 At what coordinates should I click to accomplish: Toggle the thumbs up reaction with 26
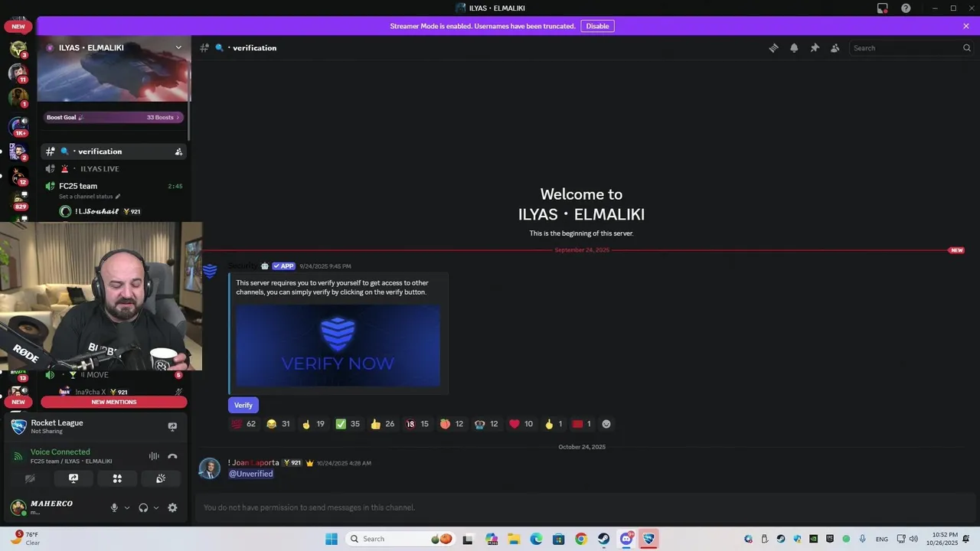pos(382,424)
